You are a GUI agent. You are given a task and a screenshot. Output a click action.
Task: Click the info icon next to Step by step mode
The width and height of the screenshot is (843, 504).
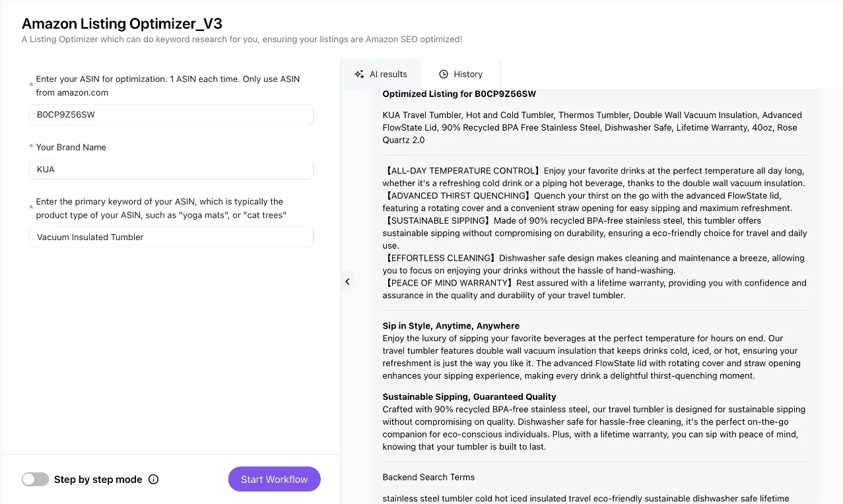coord(154,480)
